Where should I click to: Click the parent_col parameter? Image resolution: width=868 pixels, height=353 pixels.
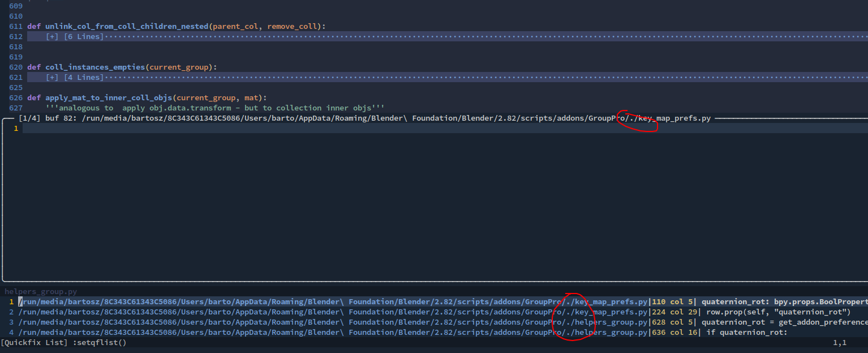(235, 27)
